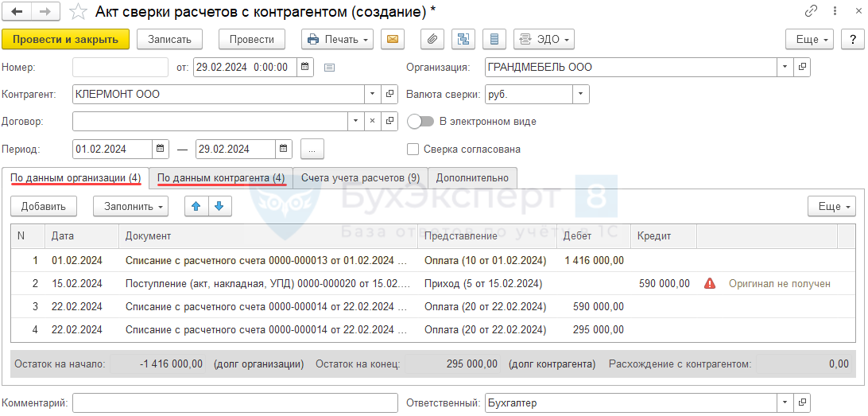This screenshot has height=416, width=868.
Task: Open the КЛЕРМОНТ ООО contractor card
Action: pyautogui.click(x=389, y=94)
